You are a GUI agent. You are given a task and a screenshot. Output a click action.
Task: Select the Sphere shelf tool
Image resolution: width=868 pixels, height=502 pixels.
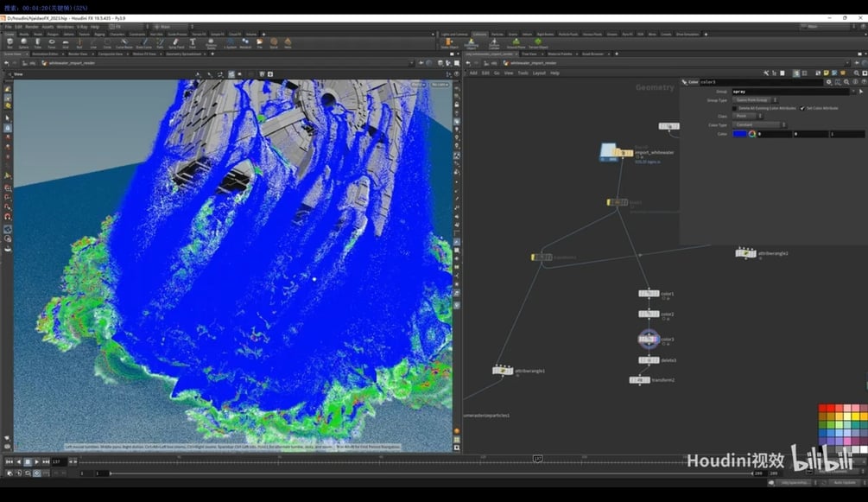point(24,42)
